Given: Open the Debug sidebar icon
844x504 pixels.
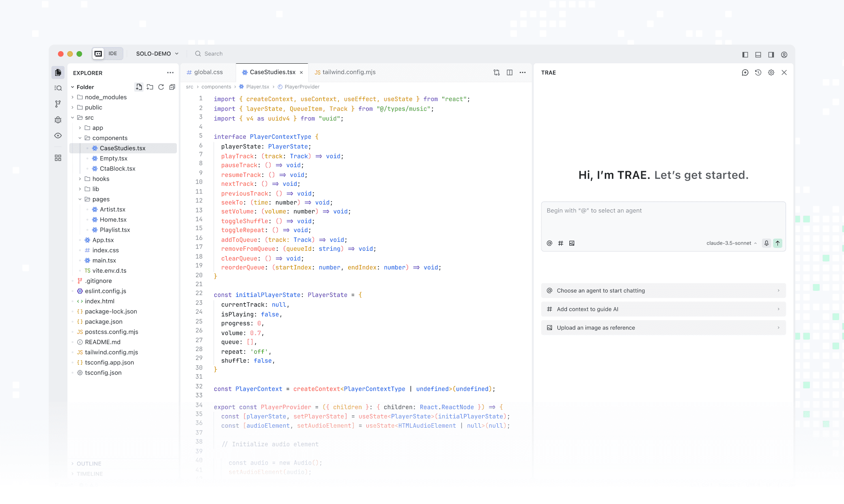Looking at the screenshot, I should [58, 120].
